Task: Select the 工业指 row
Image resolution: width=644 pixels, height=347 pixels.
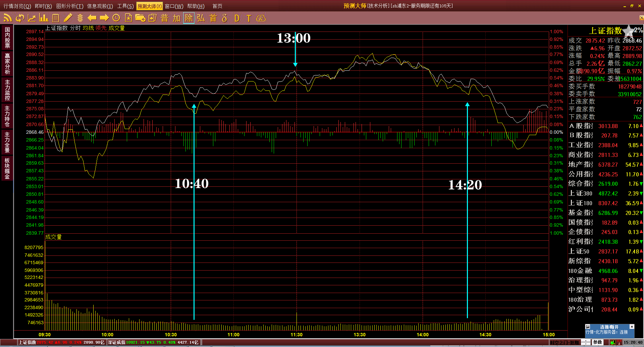Action: [x=605, y=145]
